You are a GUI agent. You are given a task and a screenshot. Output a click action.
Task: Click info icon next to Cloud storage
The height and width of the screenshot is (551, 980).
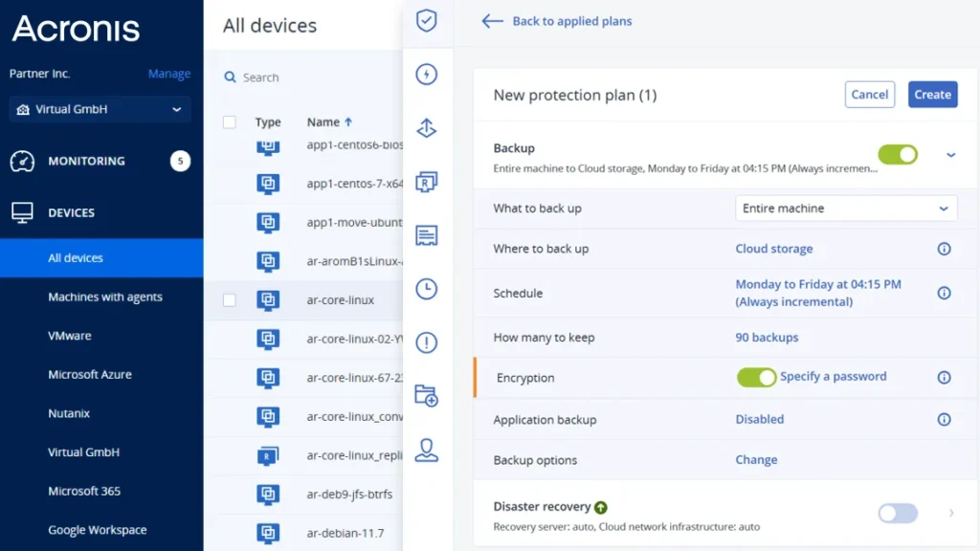pyautogui.click(x=944, y=249)
